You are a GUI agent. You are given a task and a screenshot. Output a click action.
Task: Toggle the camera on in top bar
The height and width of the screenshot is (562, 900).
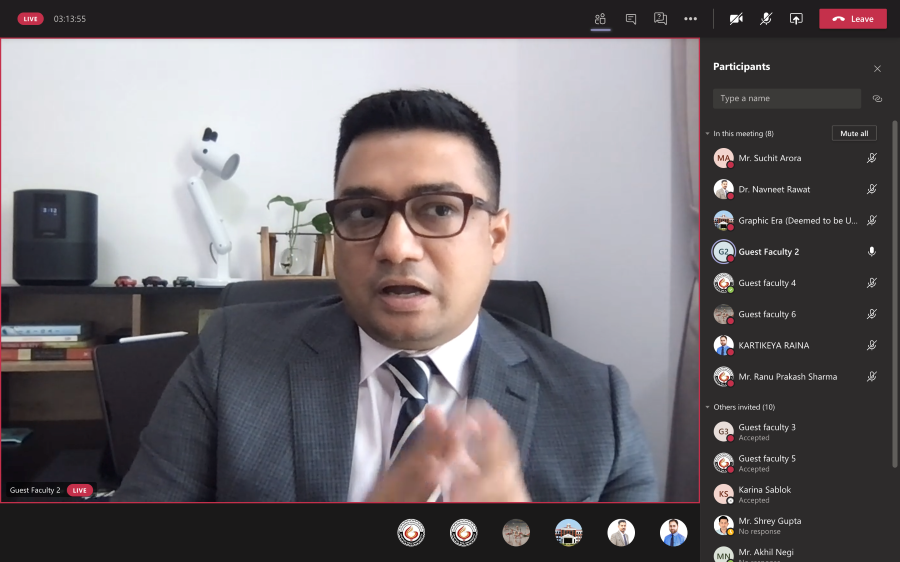pyautogui.click(x=736, y=19)
